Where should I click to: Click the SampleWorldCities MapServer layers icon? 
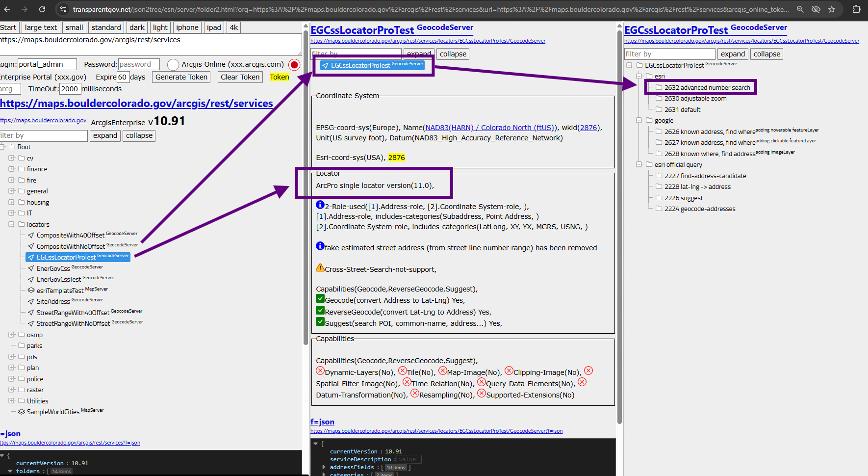pyautogui.click(x=22, y=412)
